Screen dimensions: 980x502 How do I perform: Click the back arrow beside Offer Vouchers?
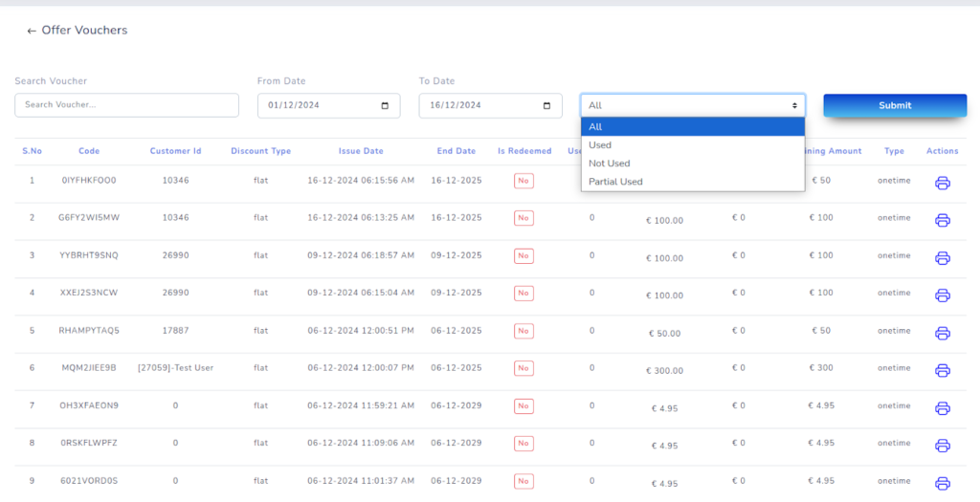(32, 31)
